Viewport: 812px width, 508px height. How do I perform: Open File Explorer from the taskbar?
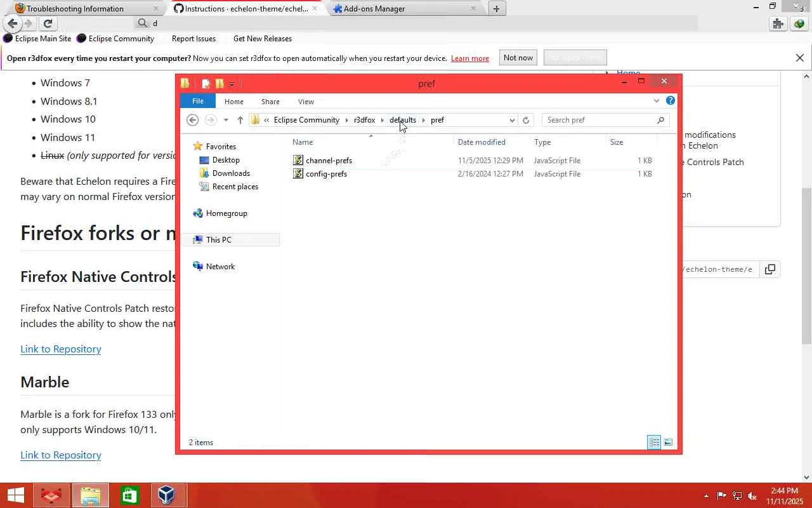pyautogui.click(x=90, y=495)
